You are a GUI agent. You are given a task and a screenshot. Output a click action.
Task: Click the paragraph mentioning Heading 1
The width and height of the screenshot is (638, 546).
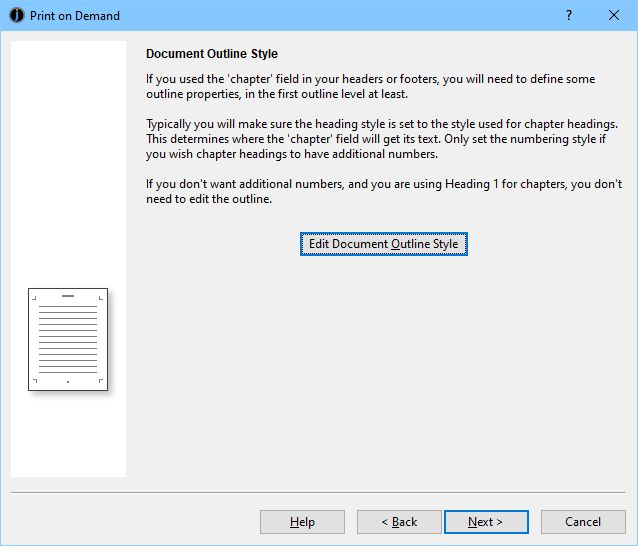pos(383,191)
